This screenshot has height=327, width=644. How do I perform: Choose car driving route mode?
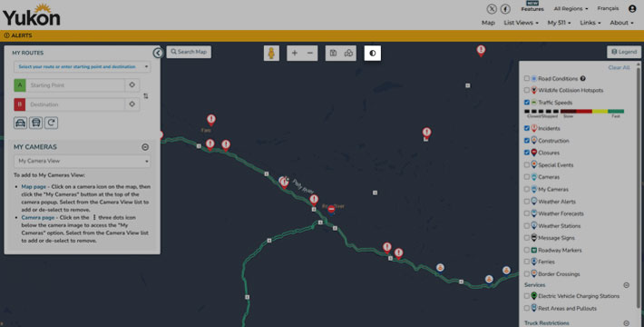(x=21, y=123)
